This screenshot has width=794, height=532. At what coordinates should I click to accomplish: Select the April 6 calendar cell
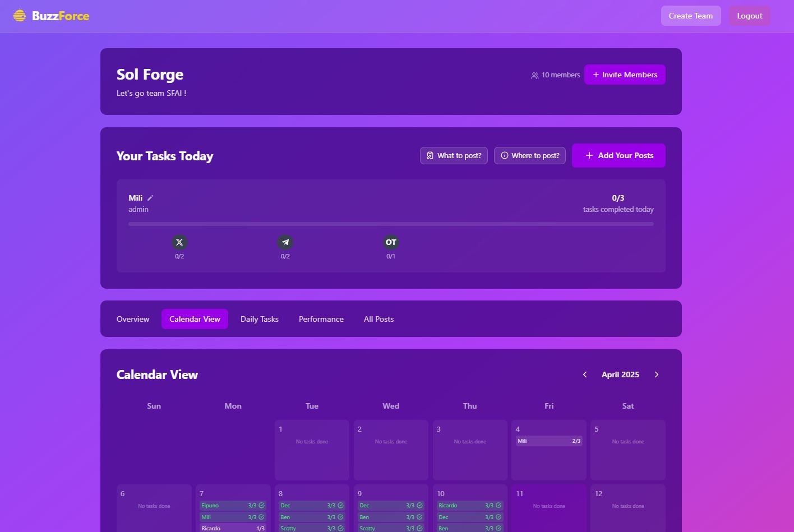click(x=154, y=508)
